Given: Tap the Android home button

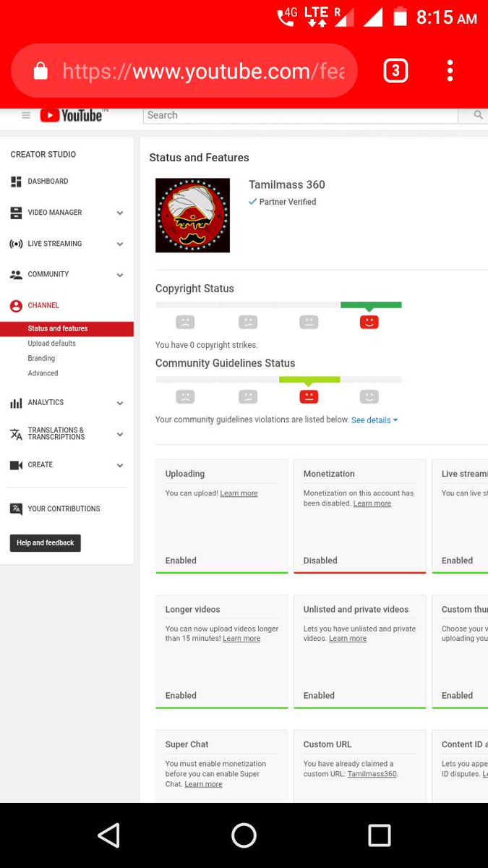Looking at the screenshot, I should pyautogui.click(x=244, y=835).
